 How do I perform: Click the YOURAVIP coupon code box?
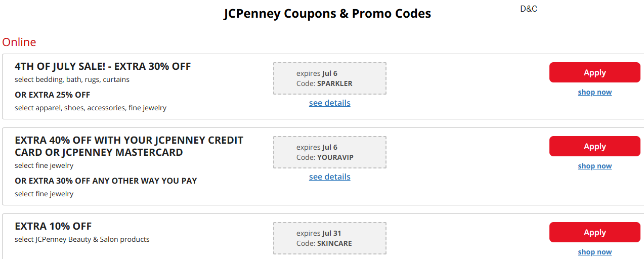point(329,152)
